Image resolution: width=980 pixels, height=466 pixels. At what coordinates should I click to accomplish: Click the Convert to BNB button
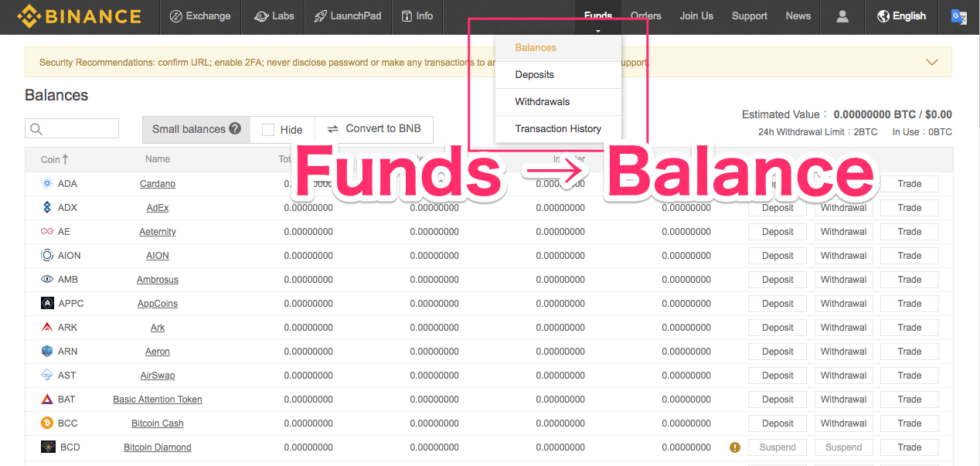tap(374, 129)
